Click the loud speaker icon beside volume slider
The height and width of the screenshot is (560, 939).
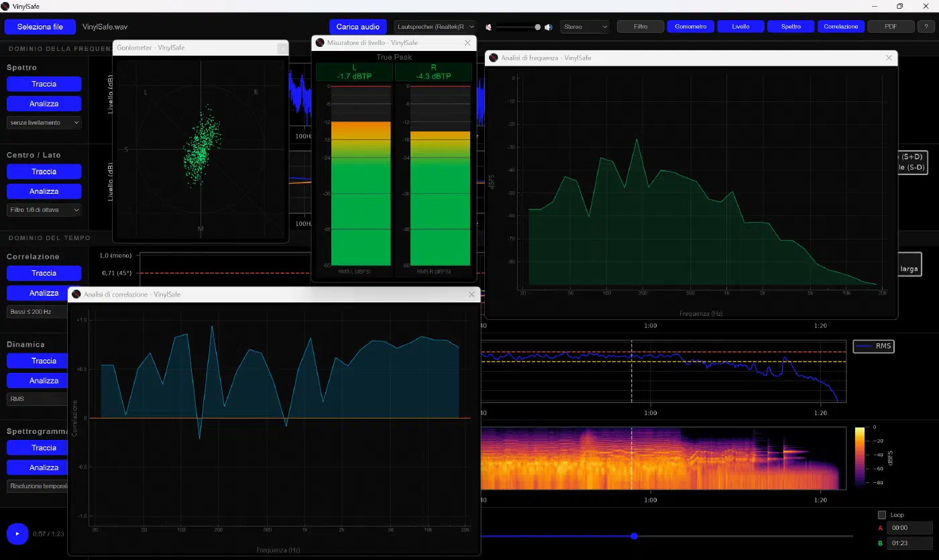548,27
